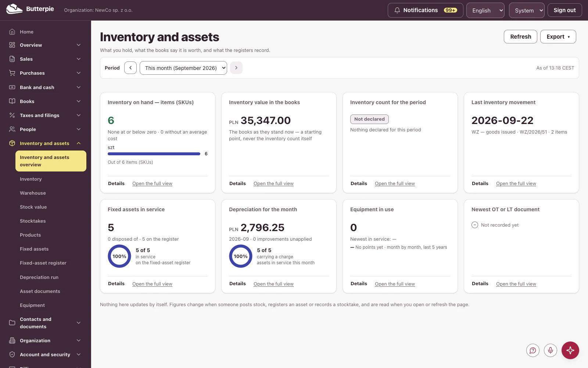Expand the People menu chevron

(x=79, y=129)
